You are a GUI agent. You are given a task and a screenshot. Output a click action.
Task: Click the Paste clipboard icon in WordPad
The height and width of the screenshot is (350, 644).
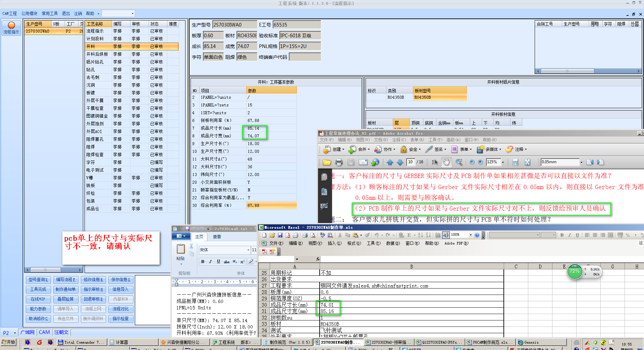coord(180,249)
